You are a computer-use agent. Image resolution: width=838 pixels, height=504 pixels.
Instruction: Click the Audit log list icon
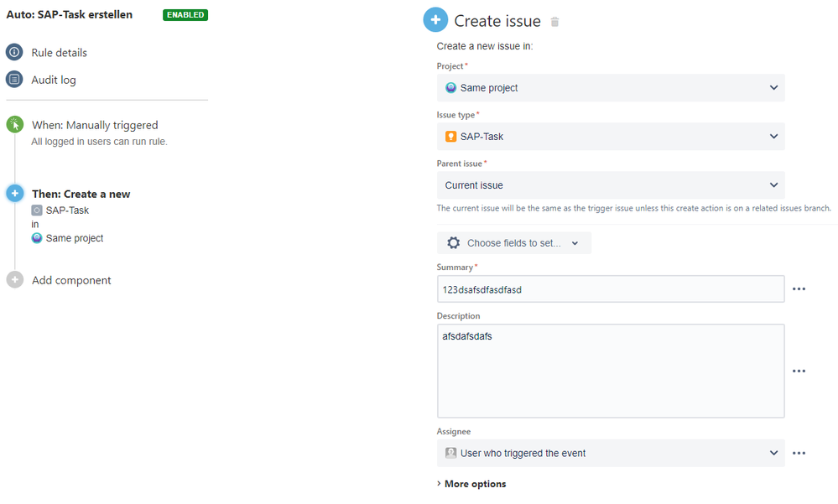point(14,80)
